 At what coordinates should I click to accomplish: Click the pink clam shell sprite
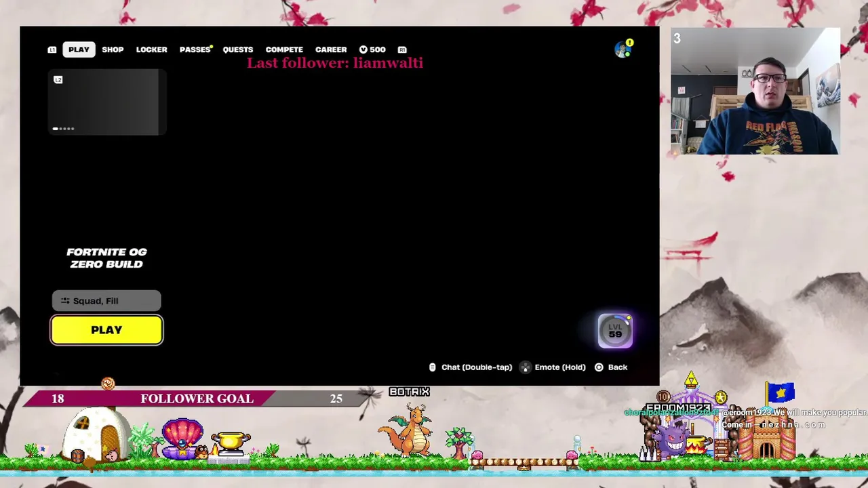182,439
